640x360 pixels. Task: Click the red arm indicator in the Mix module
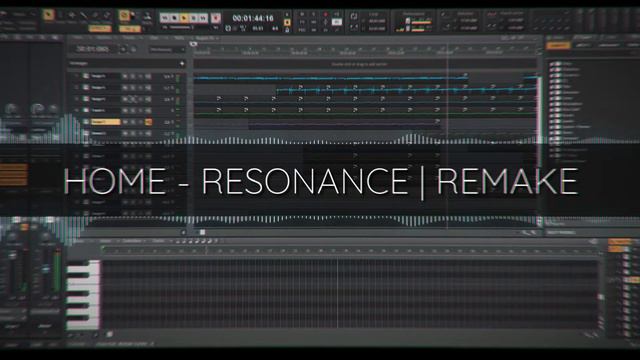point(325,15)
